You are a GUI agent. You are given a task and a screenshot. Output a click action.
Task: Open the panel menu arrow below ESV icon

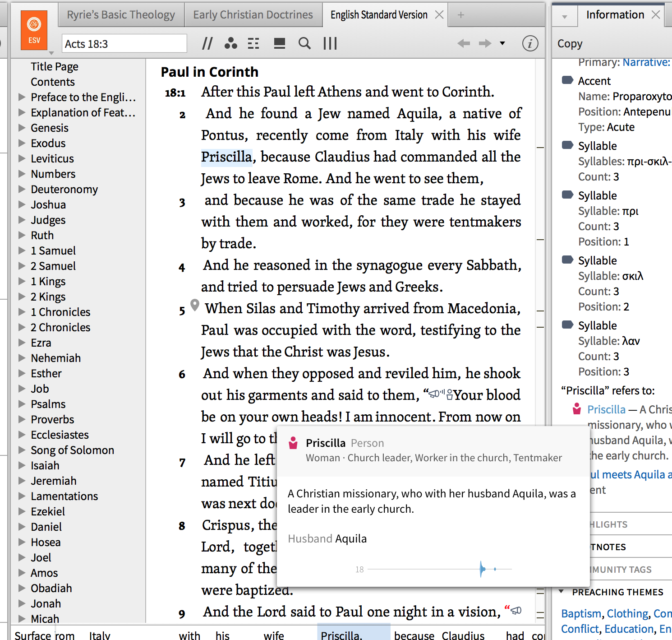51,53
